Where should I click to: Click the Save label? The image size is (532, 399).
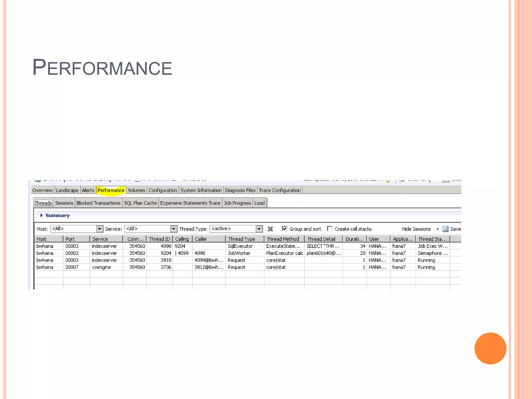coord(455,229)
